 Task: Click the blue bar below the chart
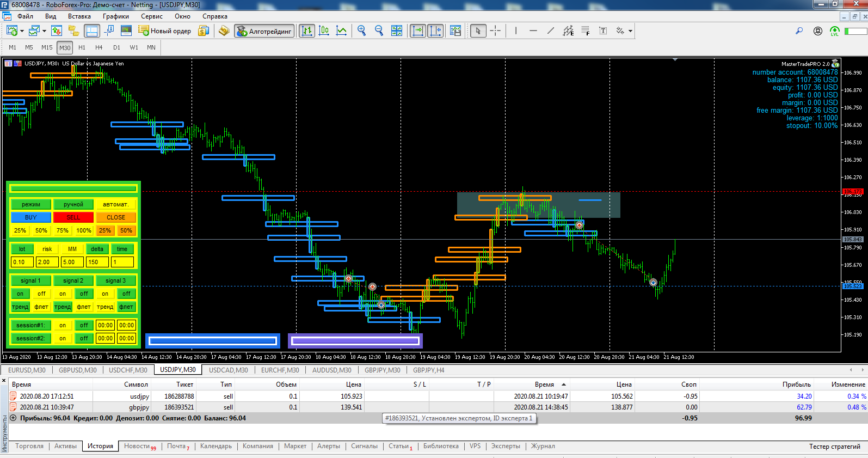point(213,341)
